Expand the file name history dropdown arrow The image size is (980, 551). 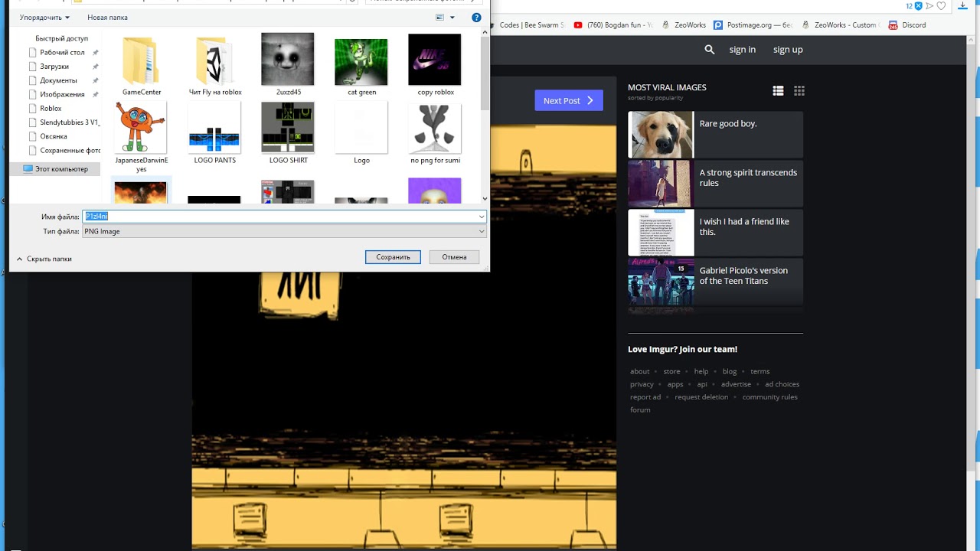pyautogui.click(x=482, y=217)
